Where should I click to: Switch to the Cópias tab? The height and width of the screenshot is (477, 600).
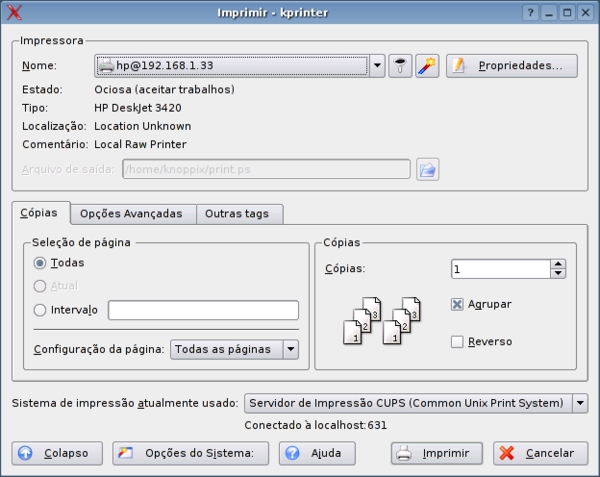41,213
